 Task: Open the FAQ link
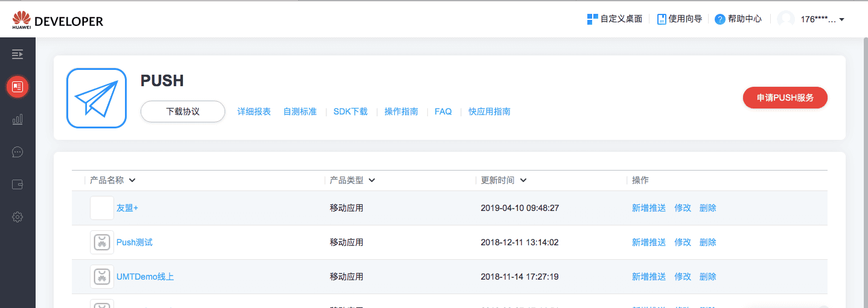(x=443, y=112)
